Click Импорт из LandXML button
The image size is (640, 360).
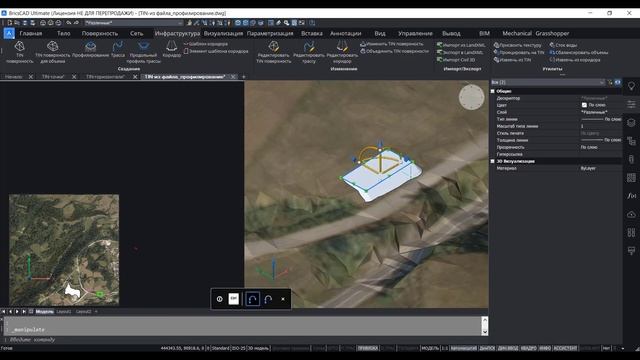(x=461, y=45)
